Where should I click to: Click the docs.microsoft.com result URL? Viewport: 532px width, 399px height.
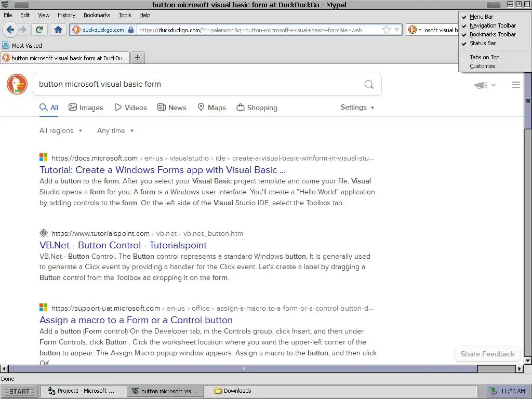point(212,158)
